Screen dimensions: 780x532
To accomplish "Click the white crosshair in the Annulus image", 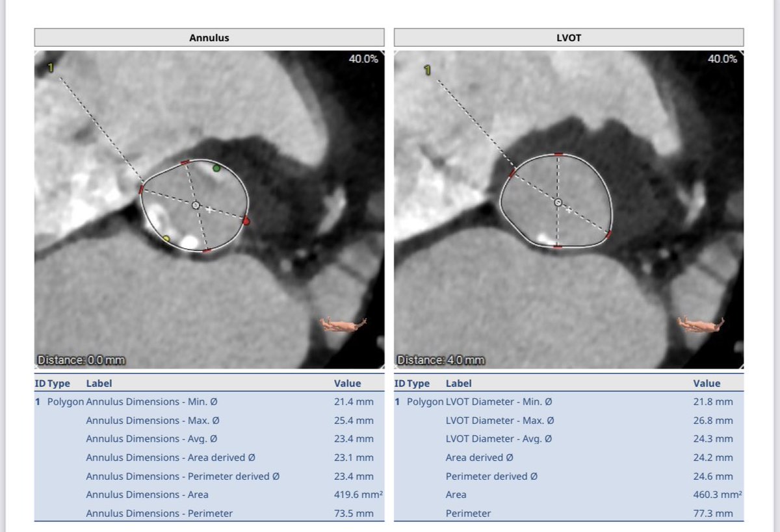I will (x=209, y=209).
